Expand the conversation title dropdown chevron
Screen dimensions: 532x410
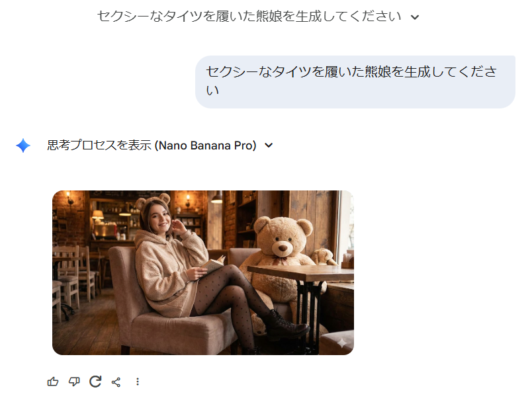click(x=415, y=17)
